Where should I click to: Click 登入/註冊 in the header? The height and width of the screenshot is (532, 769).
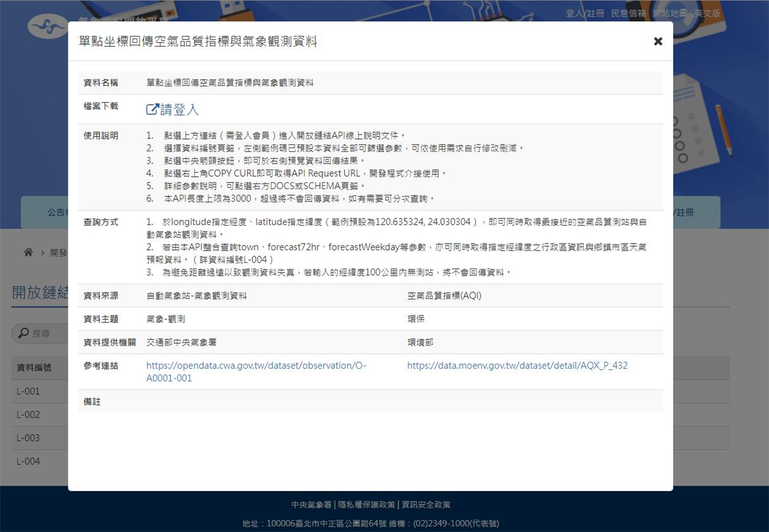coord(583,13)
